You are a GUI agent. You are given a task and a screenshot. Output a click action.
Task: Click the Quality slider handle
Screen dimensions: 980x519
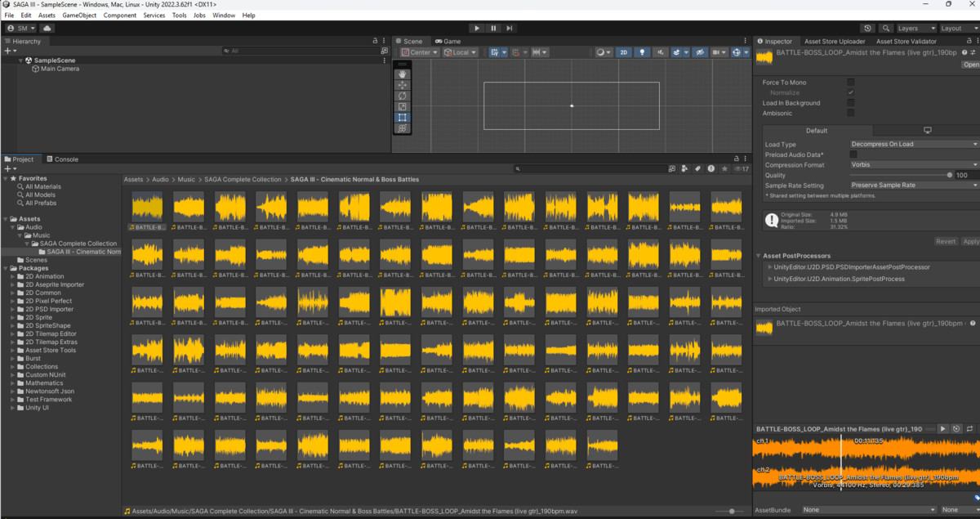coord(949,175)
